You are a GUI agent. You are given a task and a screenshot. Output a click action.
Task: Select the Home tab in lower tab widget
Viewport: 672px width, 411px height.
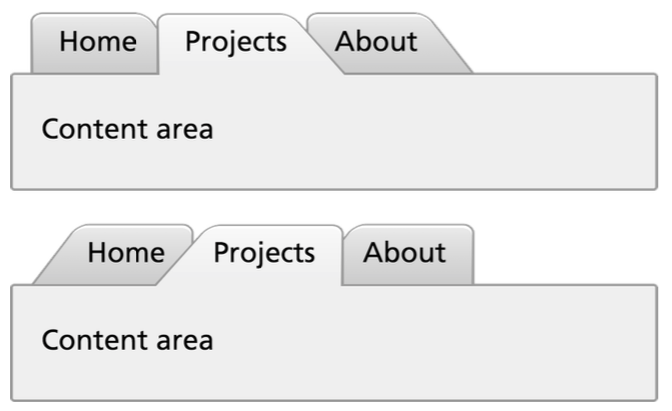[125, 253]
